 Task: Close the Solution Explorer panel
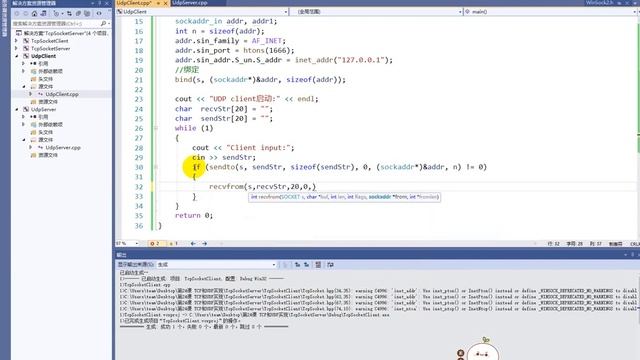(107, 3)
